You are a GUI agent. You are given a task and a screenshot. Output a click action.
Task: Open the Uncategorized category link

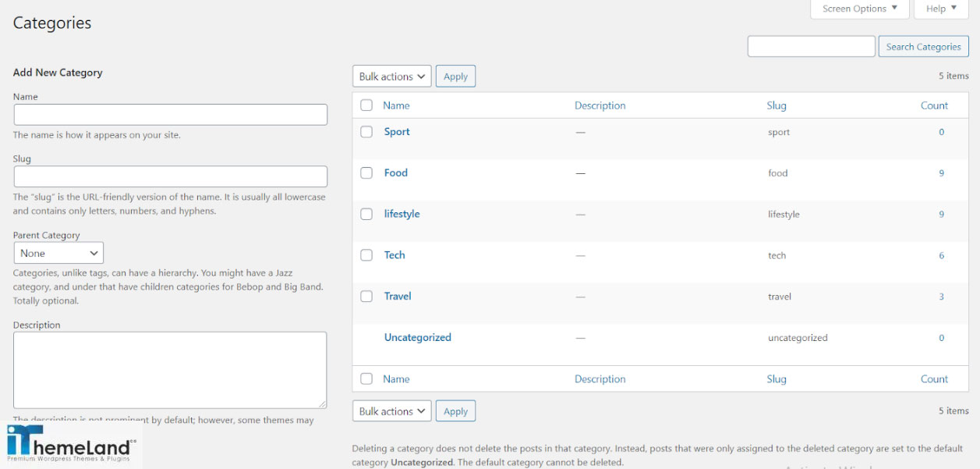pos(418,338)
